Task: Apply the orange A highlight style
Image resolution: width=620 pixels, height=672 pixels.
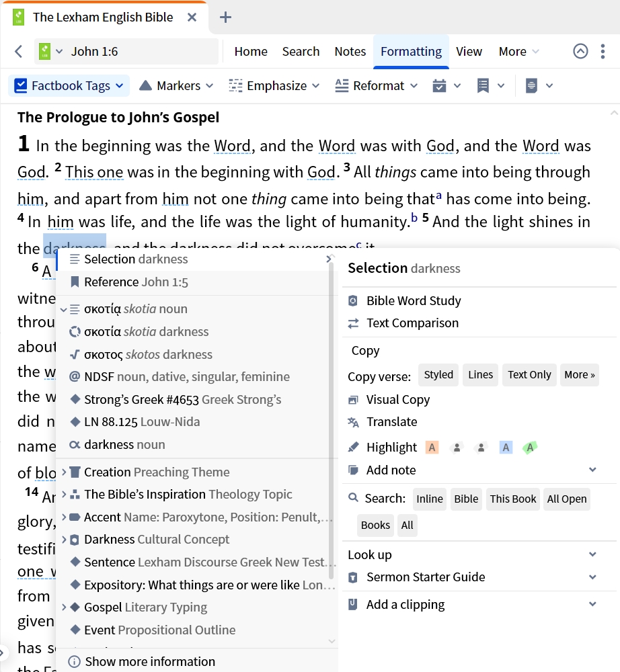Action: (x=432, y=448)
